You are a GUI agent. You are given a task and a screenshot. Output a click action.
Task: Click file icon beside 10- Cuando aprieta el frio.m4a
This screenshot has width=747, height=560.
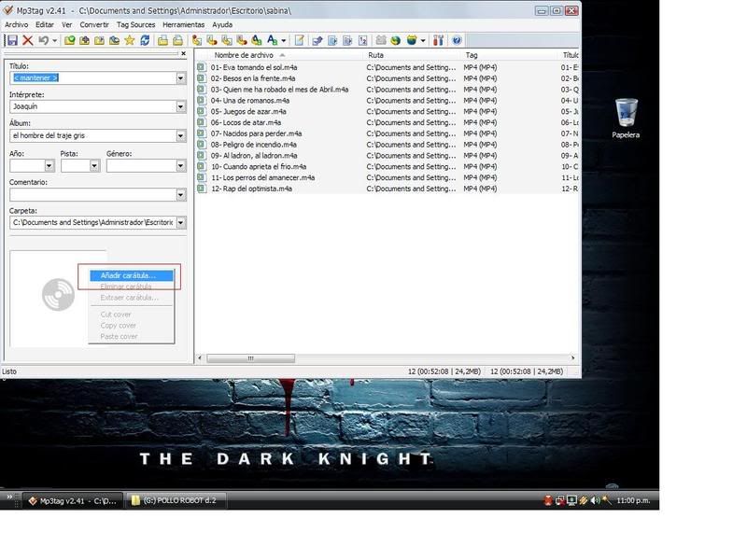[202, 167]
